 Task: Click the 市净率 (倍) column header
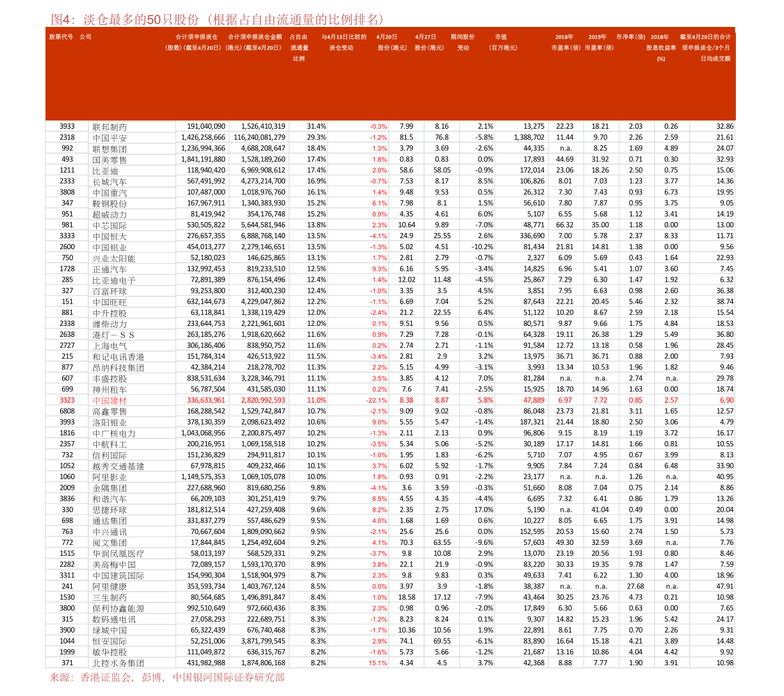(631, 37)
